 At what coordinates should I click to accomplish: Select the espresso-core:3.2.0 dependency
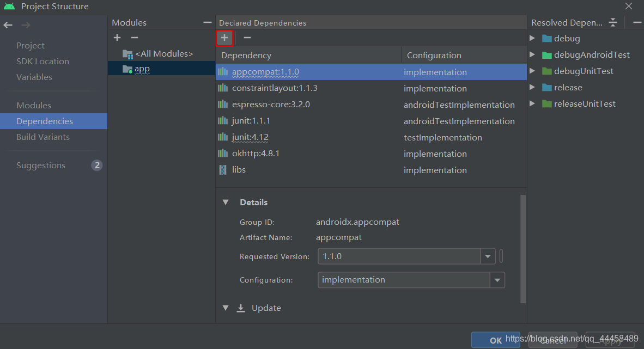(x=371, y=105)
